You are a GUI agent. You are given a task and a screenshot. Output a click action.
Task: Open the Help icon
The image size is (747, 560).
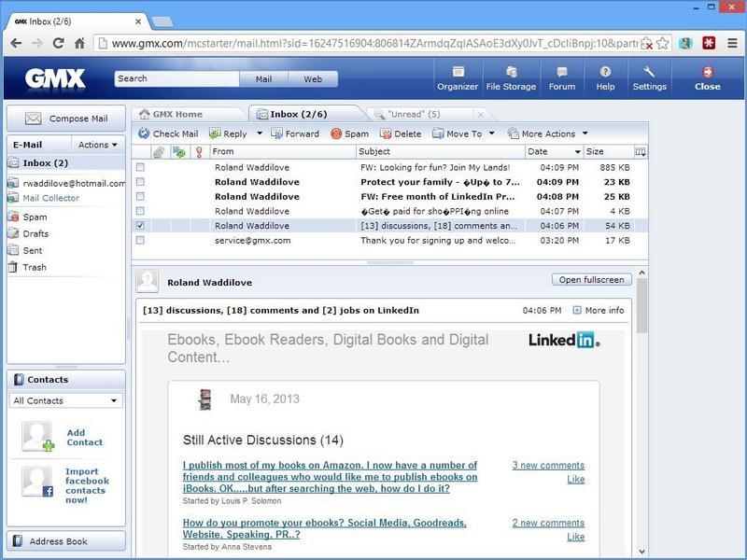605,72
